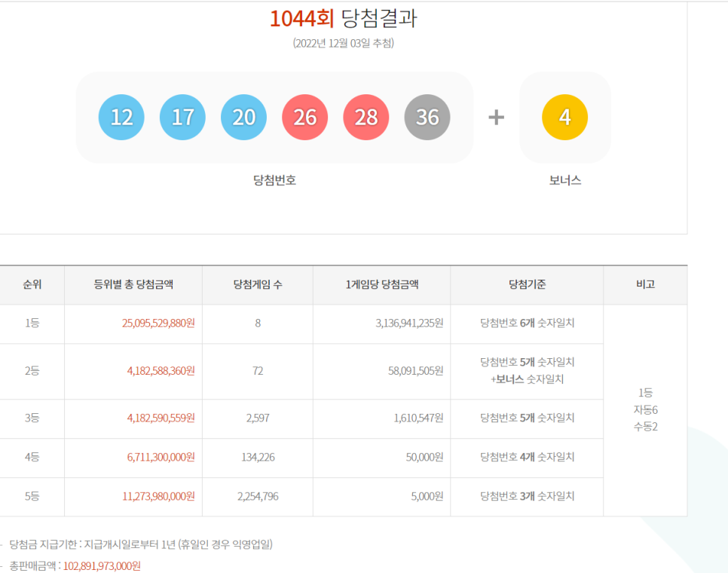
Task: Click the 3등 rank cell
Action: [32, 418]
